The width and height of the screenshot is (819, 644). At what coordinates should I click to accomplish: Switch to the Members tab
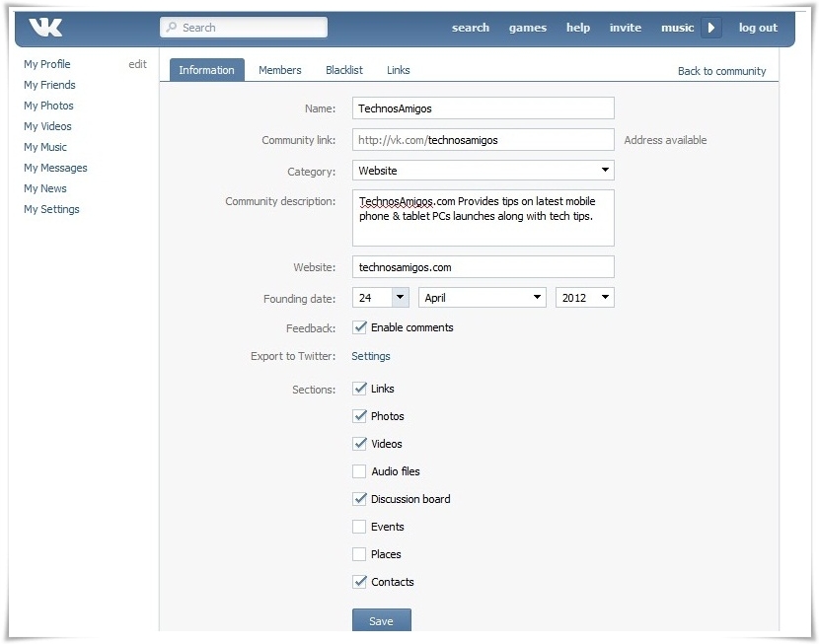click(280, 70)
